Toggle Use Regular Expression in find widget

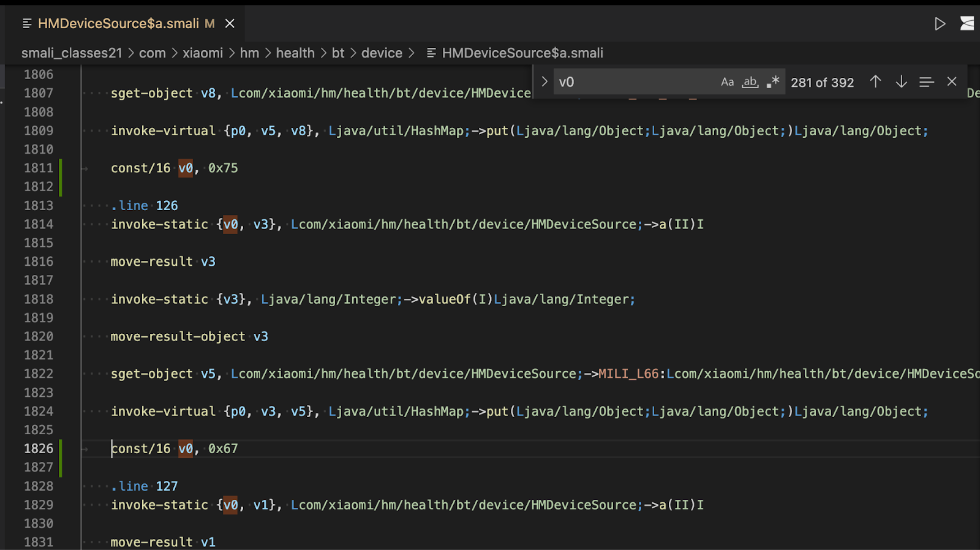pyautogui.click(x=773, y=82)
